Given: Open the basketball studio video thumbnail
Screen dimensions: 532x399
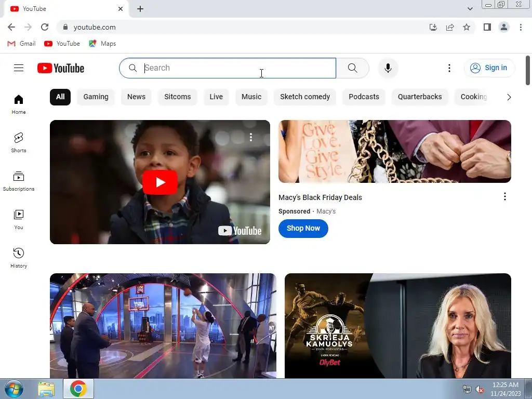Looking at the screenshot, I should 163,326.
